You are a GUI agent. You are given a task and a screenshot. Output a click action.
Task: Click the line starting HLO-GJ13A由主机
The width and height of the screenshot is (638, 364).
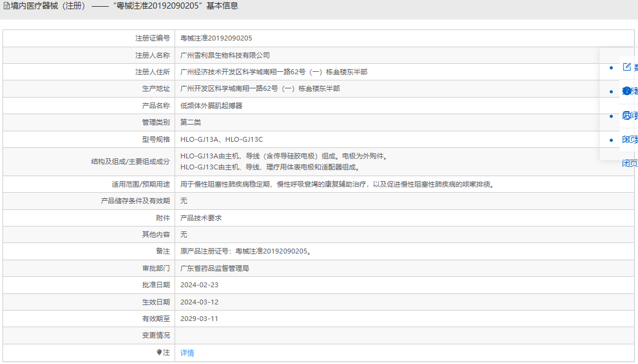(285, 156)
